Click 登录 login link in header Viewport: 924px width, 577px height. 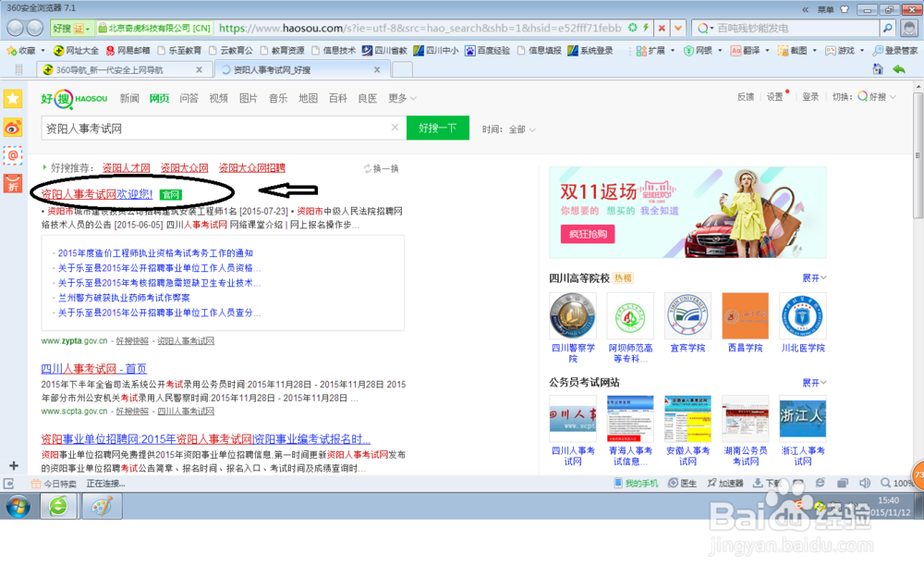click(810, 97)
